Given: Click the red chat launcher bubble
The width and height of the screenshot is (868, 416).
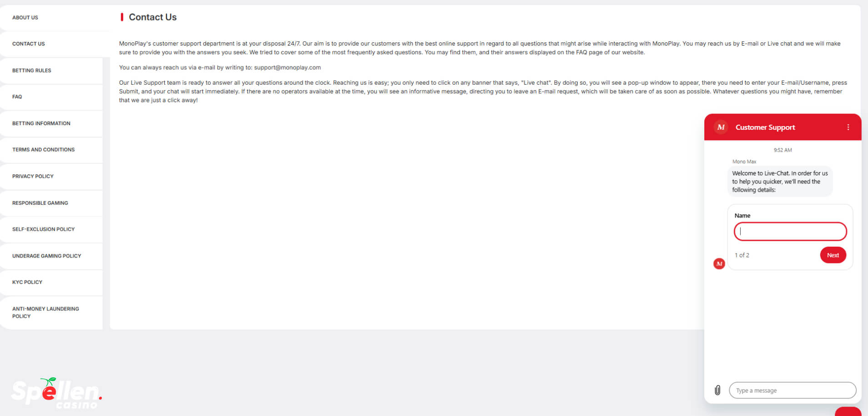Looking at the screenshot, I should (x=848, y=411).
